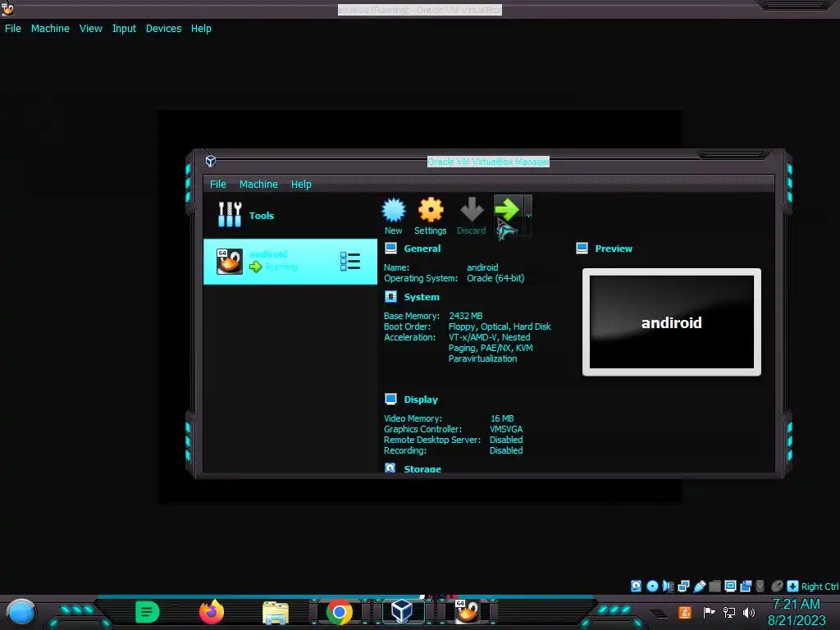Switch to VirtualBox Manager taskbar button

click(x=402, y=611)
